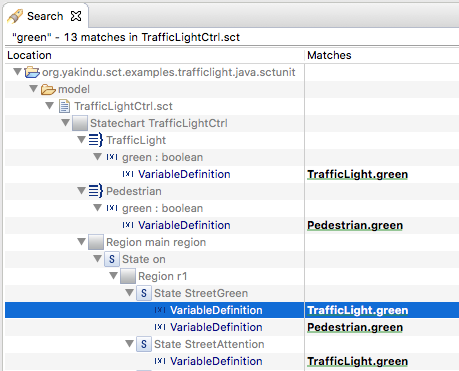Collapse State StreetAttention node
The image size is (459, 371).
(129, 343)
